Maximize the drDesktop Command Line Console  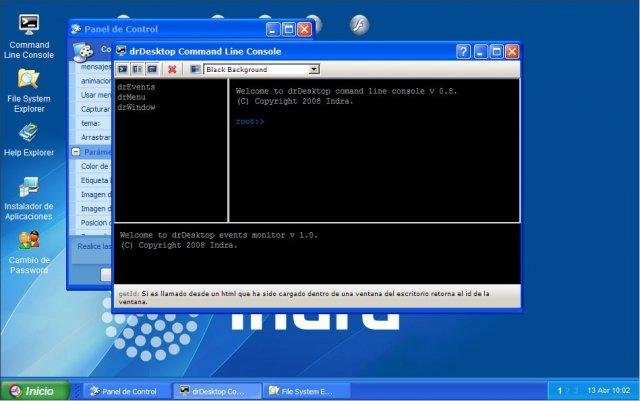(x=496, y=52)
